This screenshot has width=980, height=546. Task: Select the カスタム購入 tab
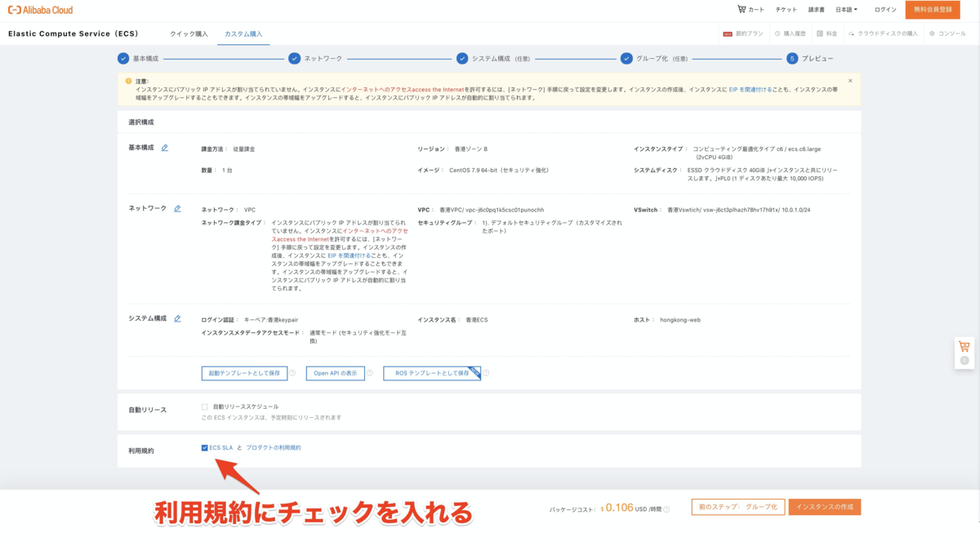pos(243,34)
